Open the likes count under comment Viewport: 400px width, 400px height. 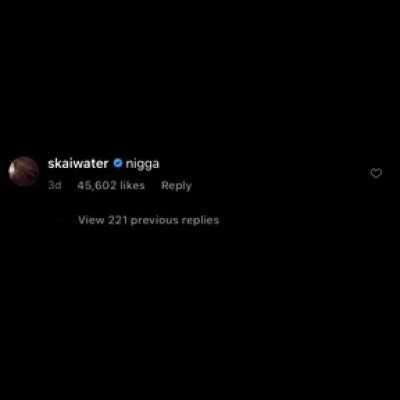(x=111, y=185)
